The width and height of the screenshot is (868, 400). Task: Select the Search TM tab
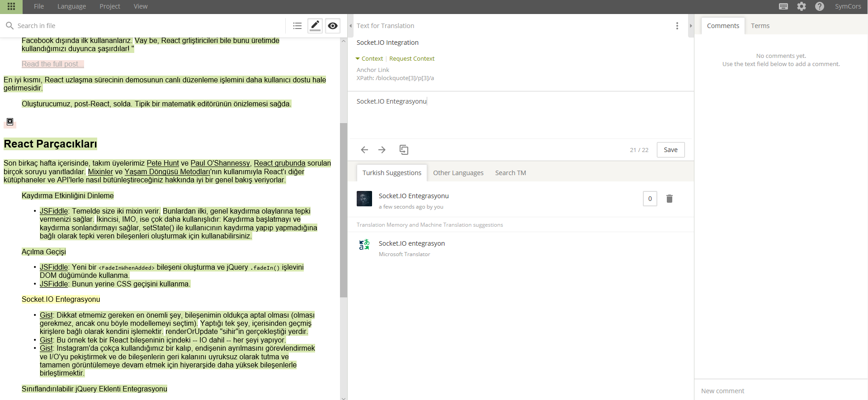[x=510, y=173]
